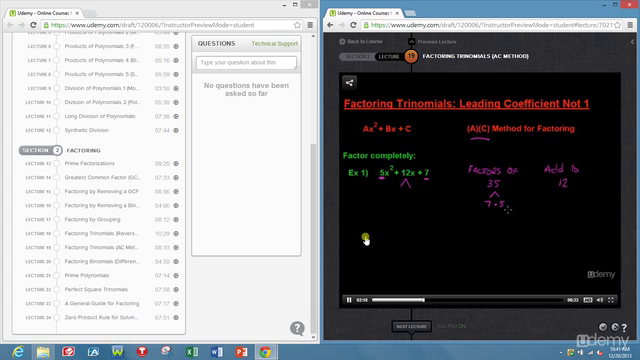640x360 pixels.
Task: Click icon right of Lecture 6 duration
Action: click(x=176, y=47)
